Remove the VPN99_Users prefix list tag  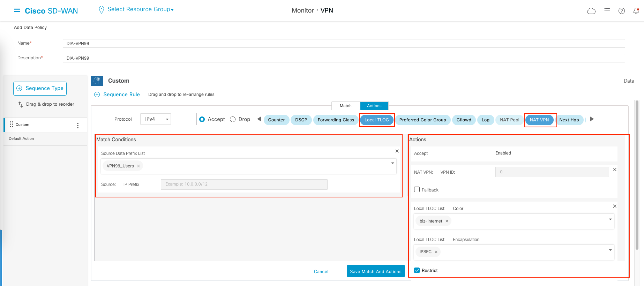click(138, 166)
